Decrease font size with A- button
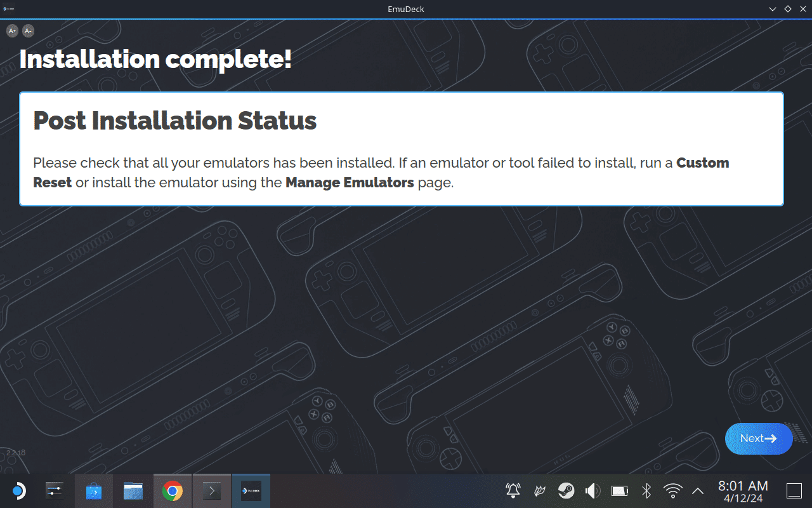The width and height of the screenshot is (812, 508). click(28, 30)
